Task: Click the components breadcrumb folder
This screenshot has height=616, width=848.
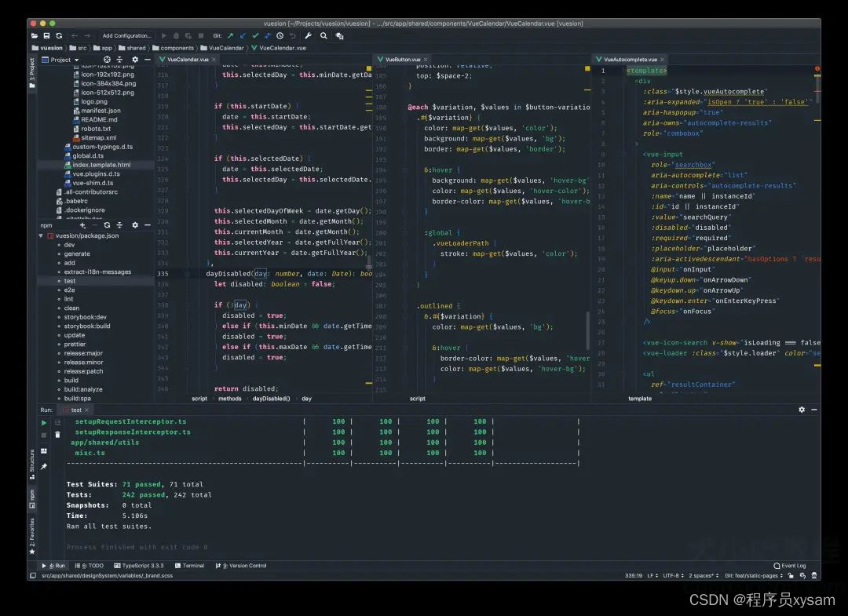Action: [173, 48]
